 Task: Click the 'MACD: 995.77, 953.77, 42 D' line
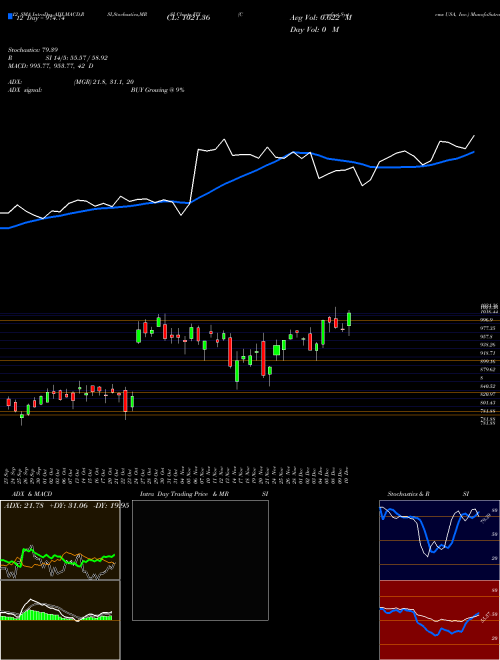coord(51,66)
